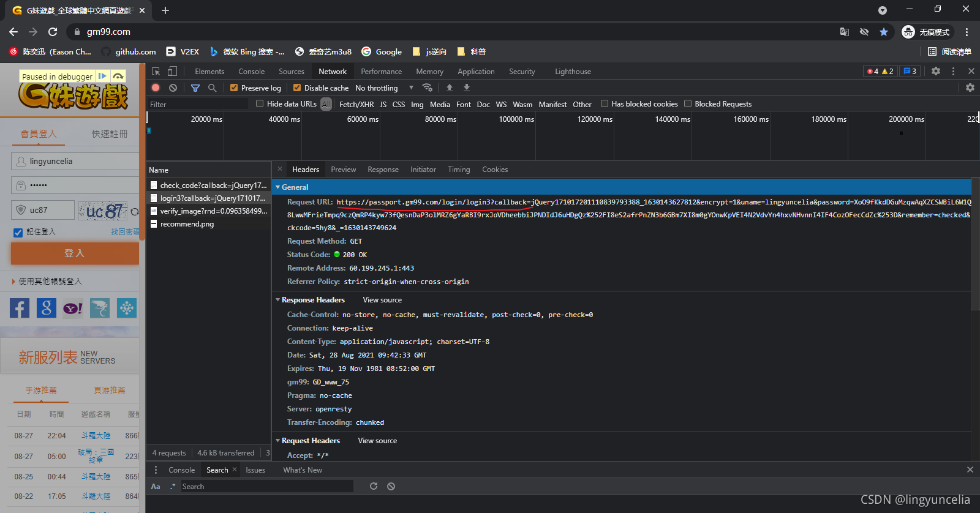Uncheck the 記住登入 remember-me checkbox
Image resolution: width=980 pixels, height=513 pixels.
click(x=18, y=232)
